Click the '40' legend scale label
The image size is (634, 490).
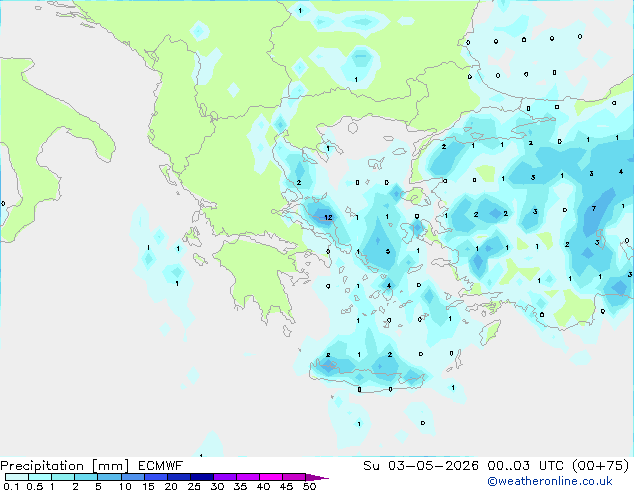[263, 486]
